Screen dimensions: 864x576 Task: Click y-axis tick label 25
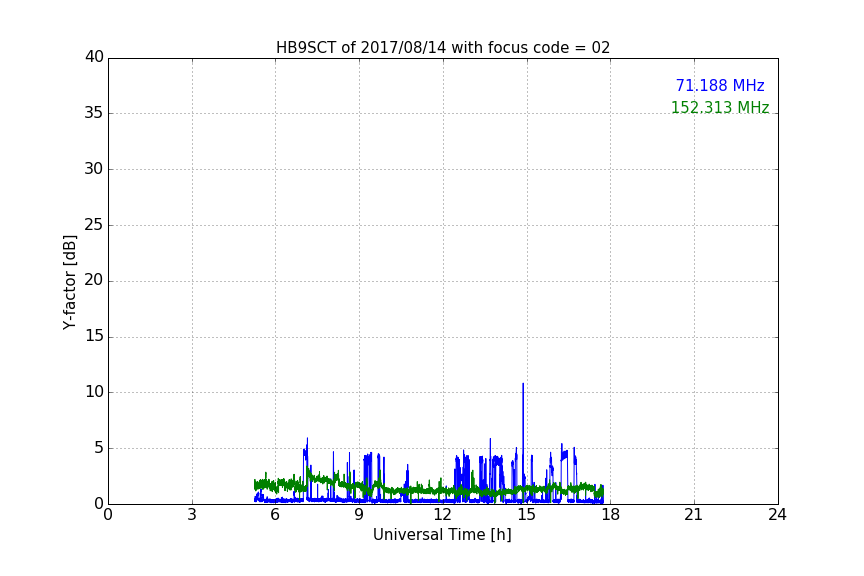(94, 225)
